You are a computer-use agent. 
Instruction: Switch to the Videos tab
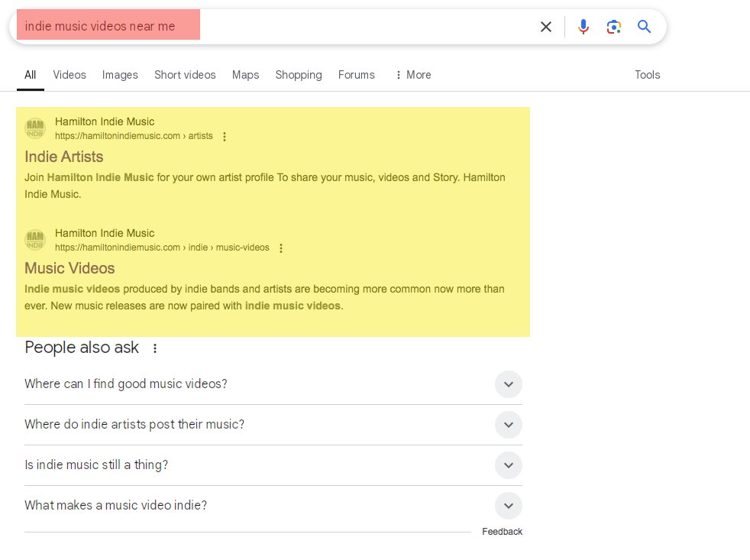click(70, 75)
